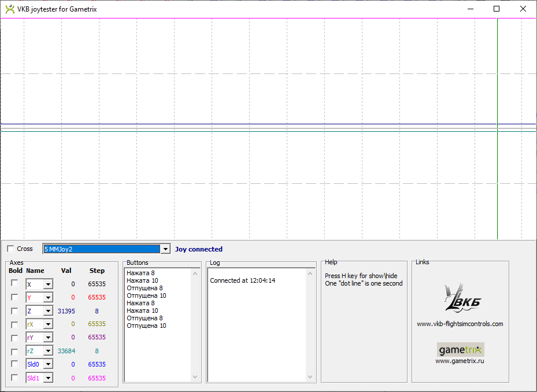Check Bold box for the Z axis

(14, 310)
